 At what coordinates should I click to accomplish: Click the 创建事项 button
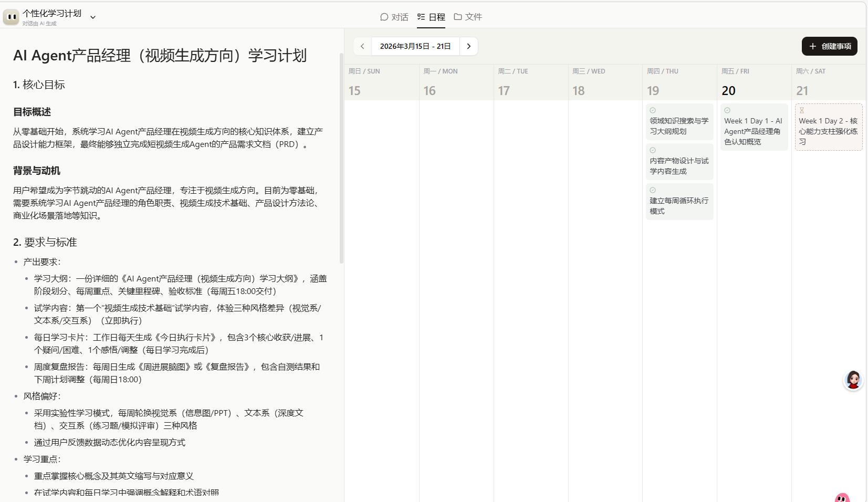click(x=829, y=46)
